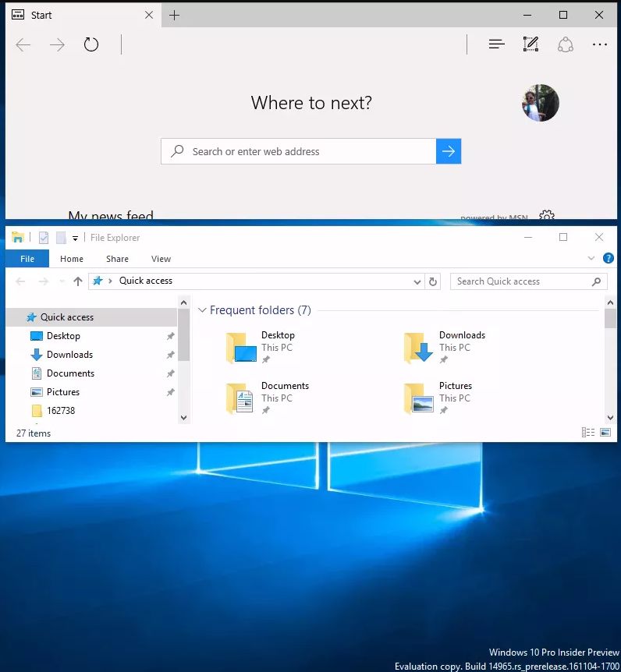The image size is (621, 672).
Task: Close the Start tab in Edge
Action: [149, 15]
